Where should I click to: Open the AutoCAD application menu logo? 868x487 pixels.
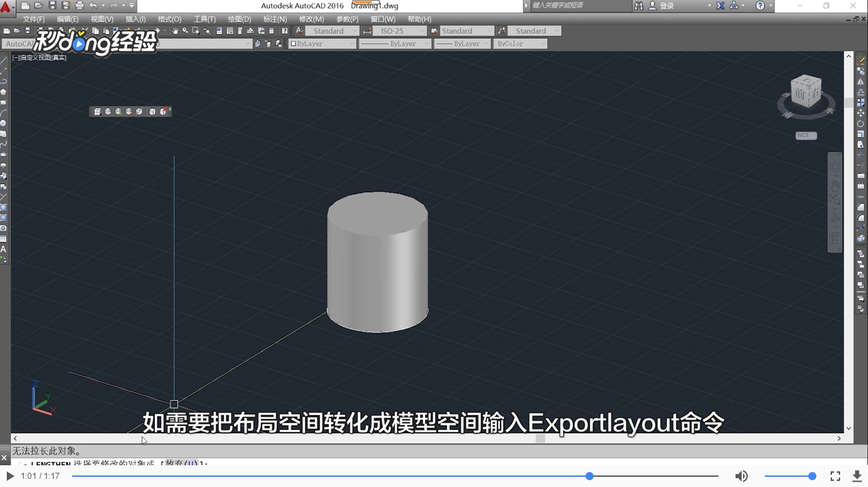click(6, 7)
